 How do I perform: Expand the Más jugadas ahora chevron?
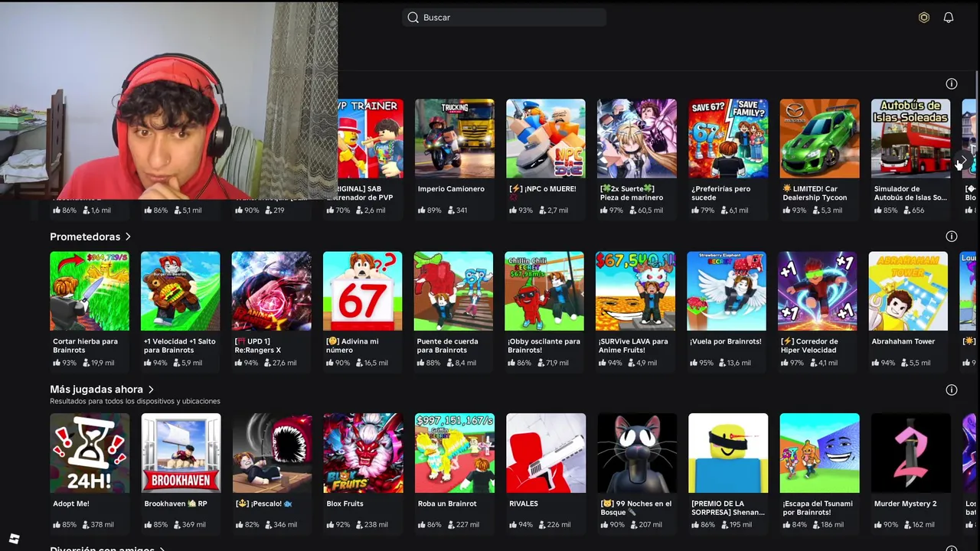click(151, 390)
